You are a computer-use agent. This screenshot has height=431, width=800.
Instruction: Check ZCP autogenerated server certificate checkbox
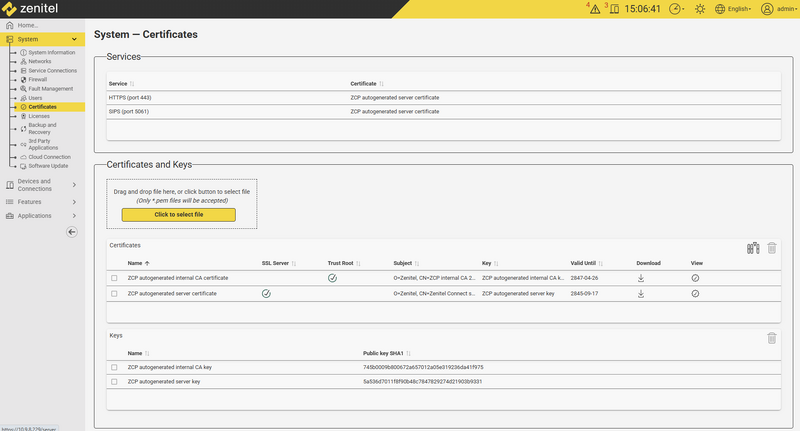click(x=114, y=294)
